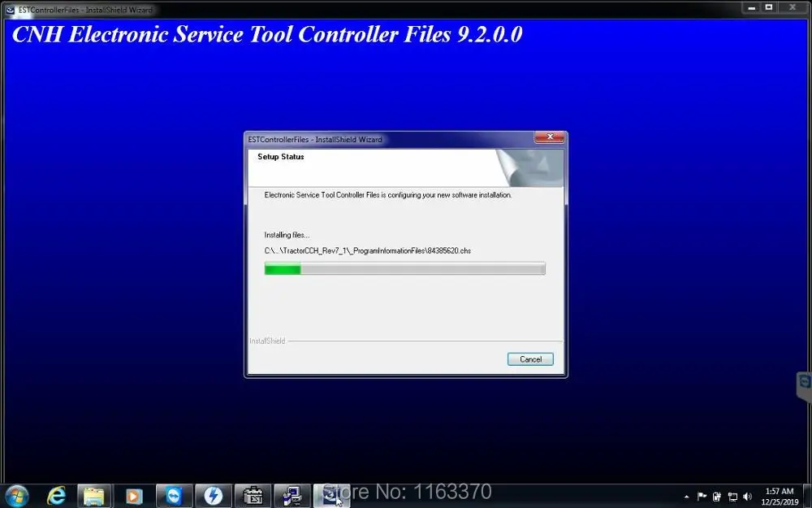Image resolution: width=812 pixels, height=508 pixels.
Task: Open the Action Center flag icon
Action: (x=702, y=497)
